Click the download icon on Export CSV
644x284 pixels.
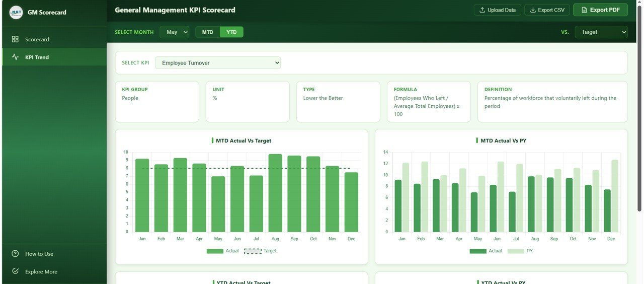coord(533,10)
